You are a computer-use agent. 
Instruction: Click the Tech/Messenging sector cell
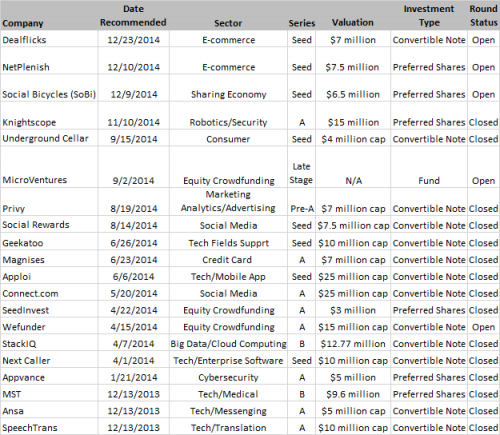click(228, 411)
